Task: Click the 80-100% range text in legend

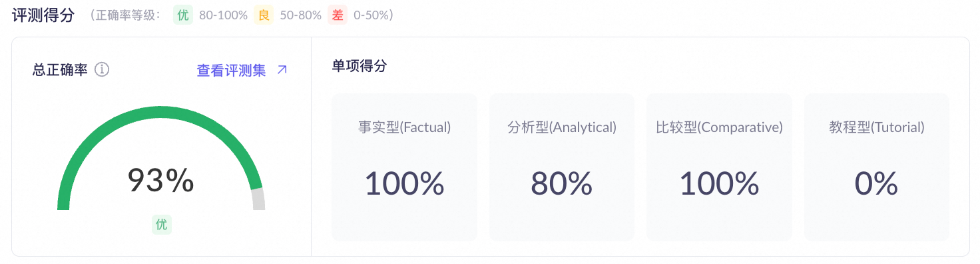Action: pyautogui.click(x=223, y=15)
